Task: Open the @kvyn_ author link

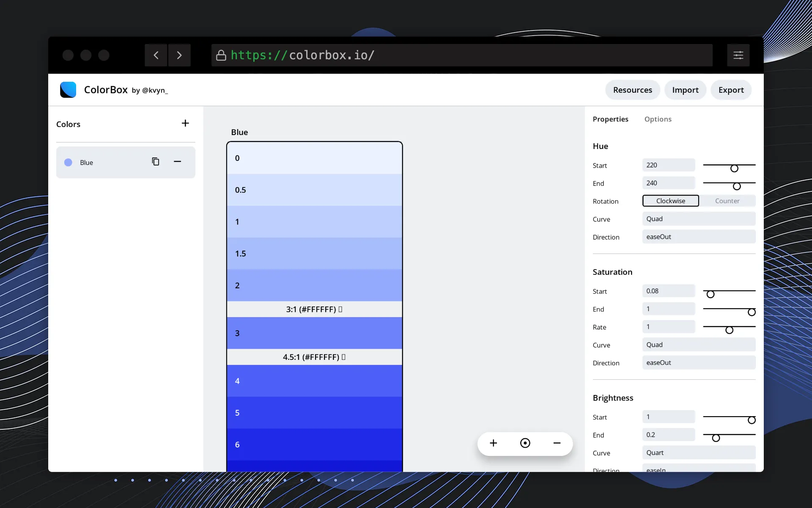Action: click(x=155, y=90)
